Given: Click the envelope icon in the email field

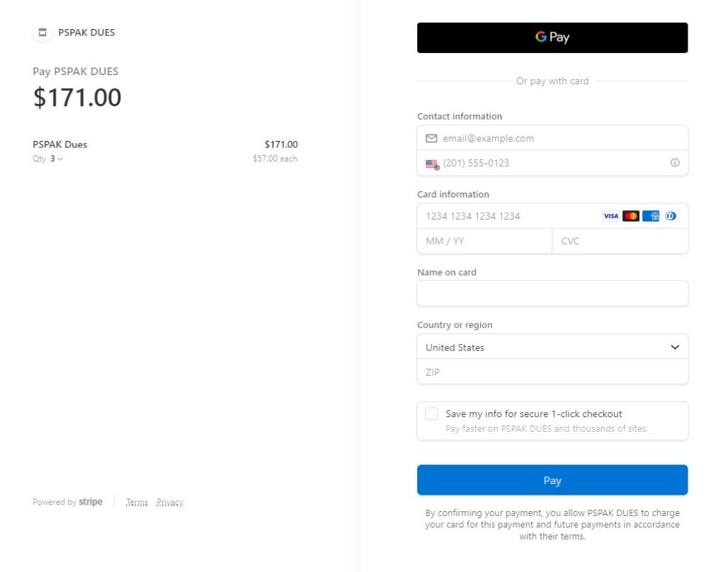Looking at the screenshot, I should (431, 138).
